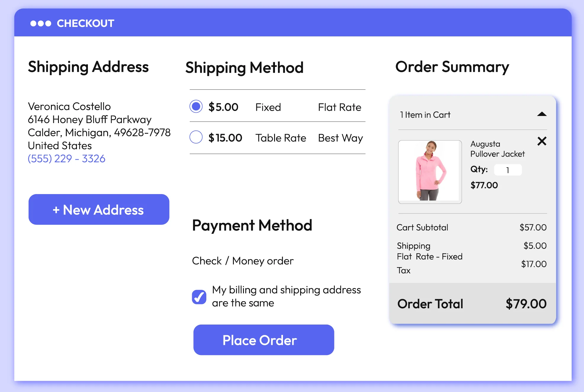Click the phone number (555) 229 - 3326
584x392 pixels.
click(67, 159)
